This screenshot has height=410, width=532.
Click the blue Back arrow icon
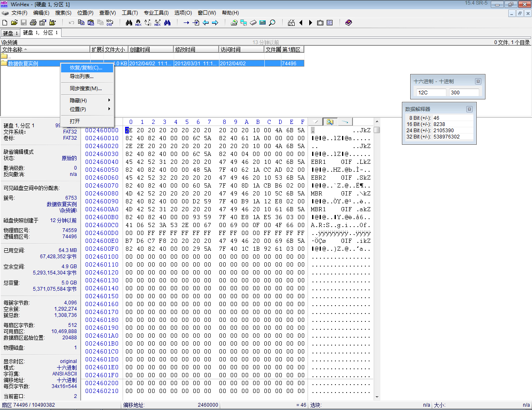pyautogui.click(x=205, y=22)
